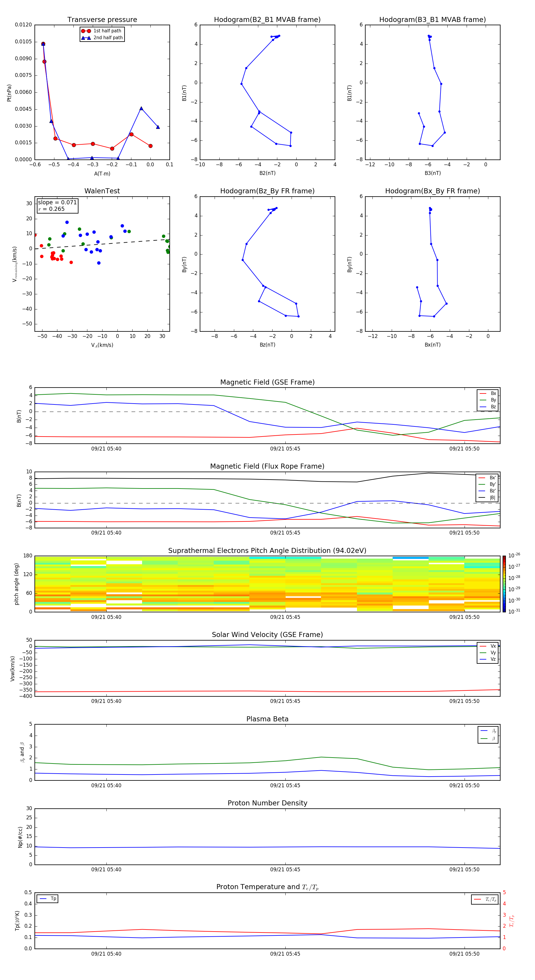Click the 'Hodogram(B3_B1 MVAB frame)' title
535x980 pixels.
tap(432, 20)
